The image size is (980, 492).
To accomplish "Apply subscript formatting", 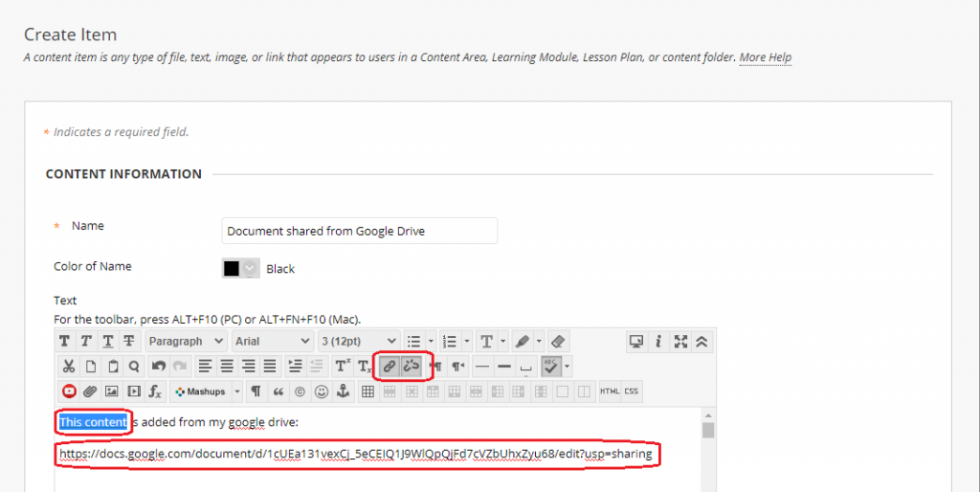I will coord(365,367).
